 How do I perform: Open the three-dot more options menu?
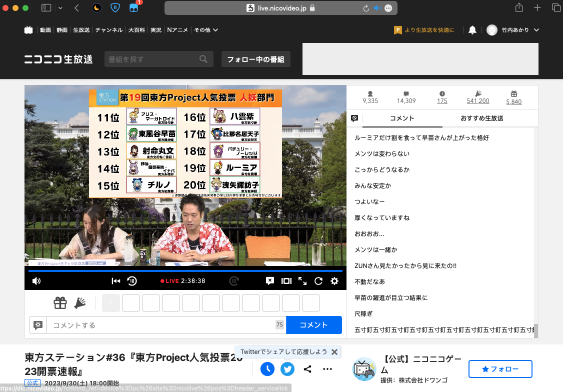pos(327,369)
